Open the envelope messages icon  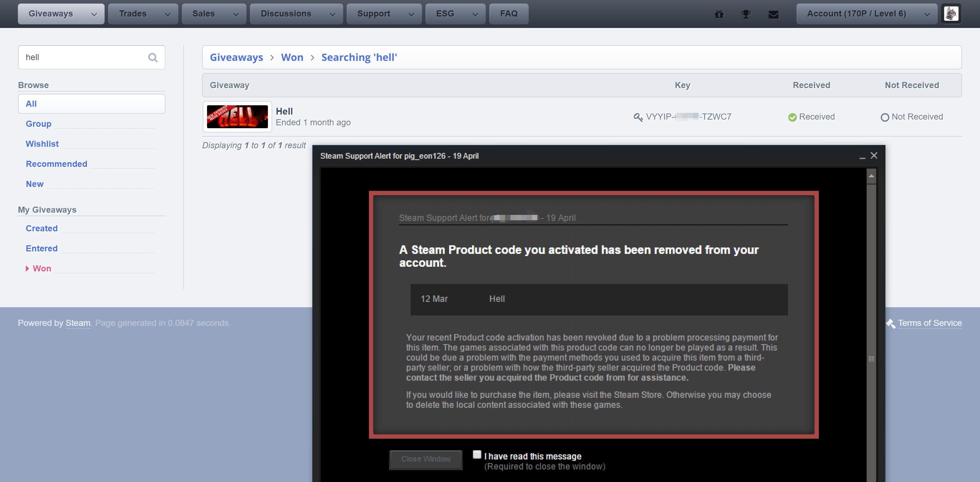(x=773, y=14)
